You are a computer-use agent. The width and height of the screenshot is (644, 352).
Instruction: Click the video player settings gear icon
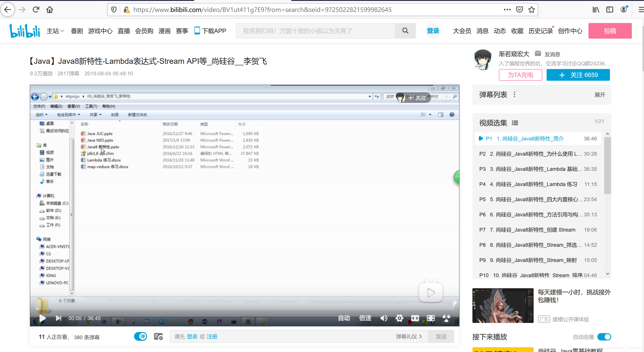tap(399, 318)
